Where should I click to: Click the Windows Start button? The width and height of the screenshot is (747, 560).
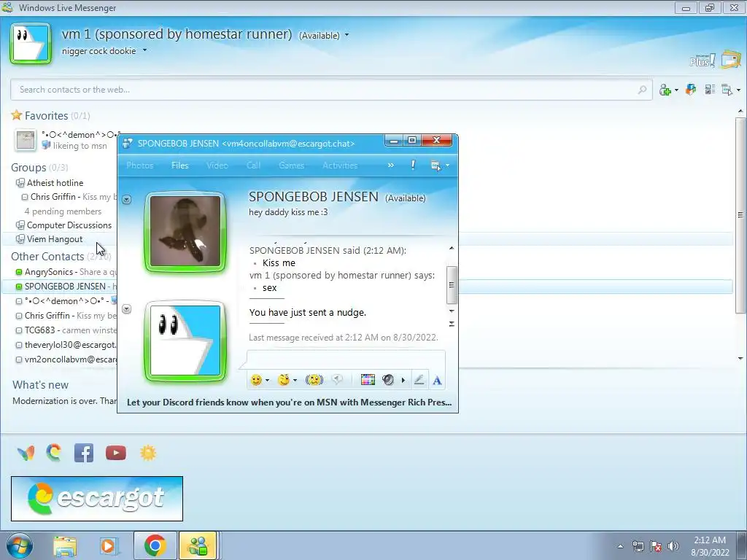coord(19,545)
